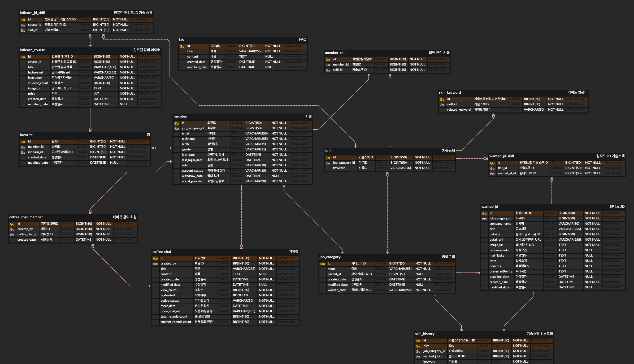Click key icon in skill_history Key row
Image resolution: width=634 pixels, height=364 pixels.
[418, 346]
